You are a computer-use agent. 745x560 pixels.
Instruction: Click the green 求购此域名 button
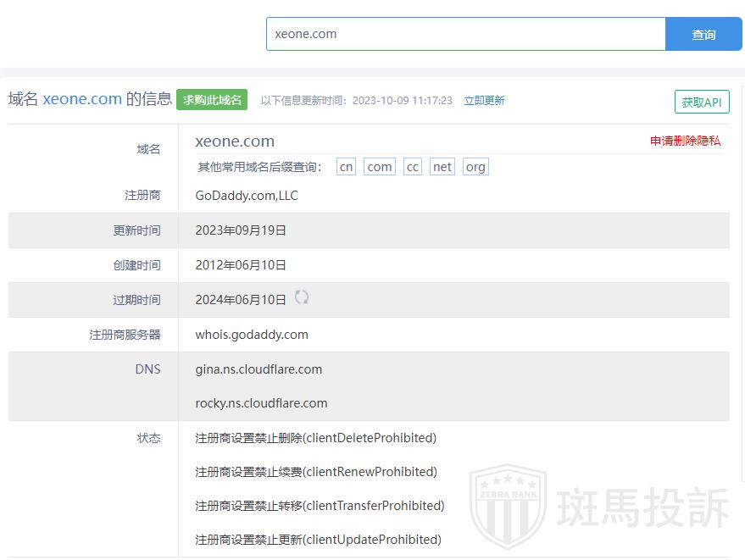pos(212,99)
